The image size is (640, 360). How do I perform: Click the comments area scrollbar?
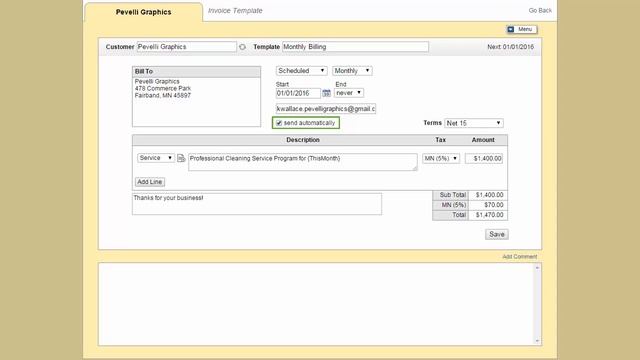click(537, 304)
